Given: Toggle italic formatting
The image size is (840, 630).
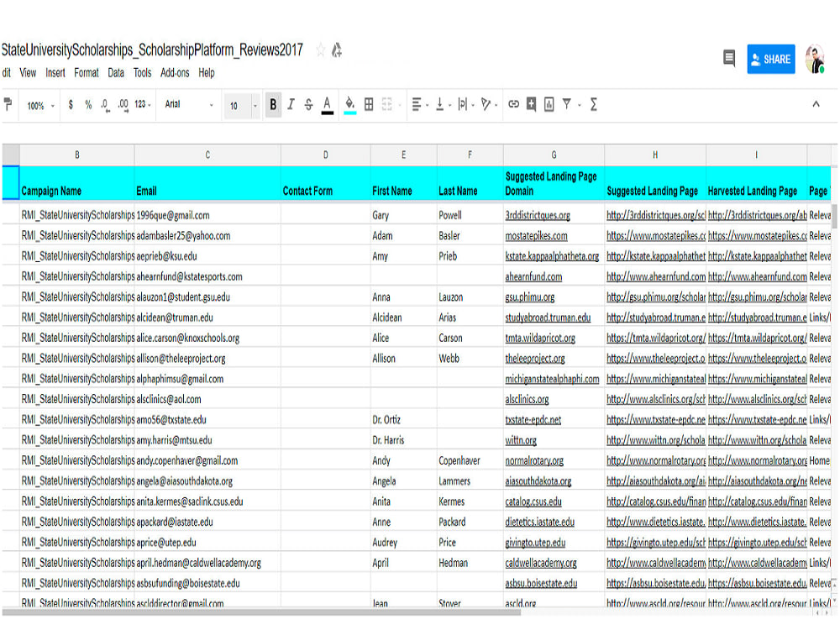Looking at the screenshot, I should click(x=291, y=104).
